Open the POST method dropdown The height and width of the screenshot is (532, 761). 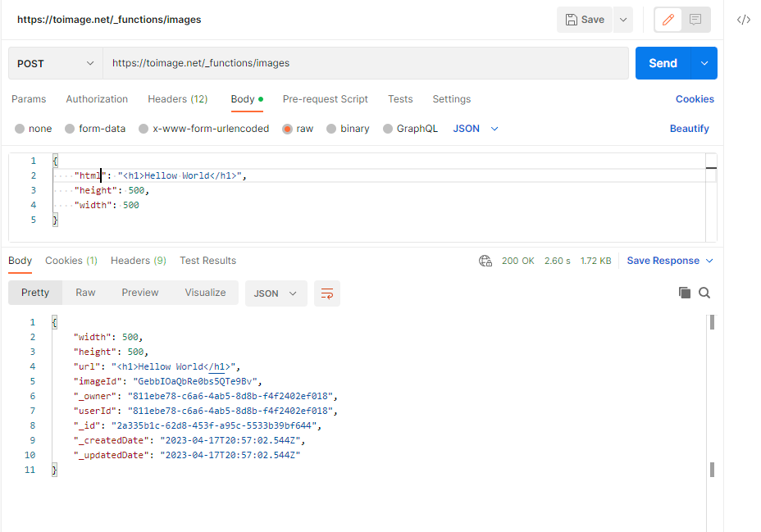pyautogui.click(x=55, y=63)
